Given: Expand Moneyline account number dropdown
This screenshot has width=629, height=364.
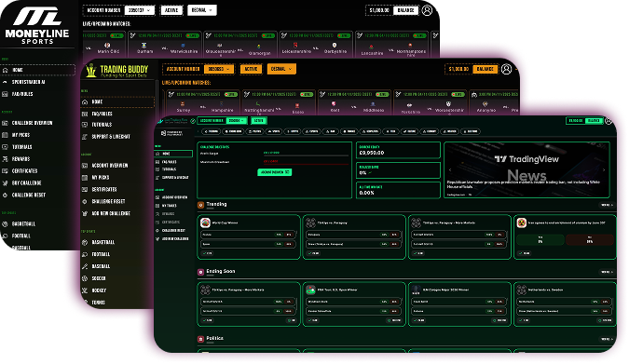Looking at the screenshot, I should pos(140,10).
